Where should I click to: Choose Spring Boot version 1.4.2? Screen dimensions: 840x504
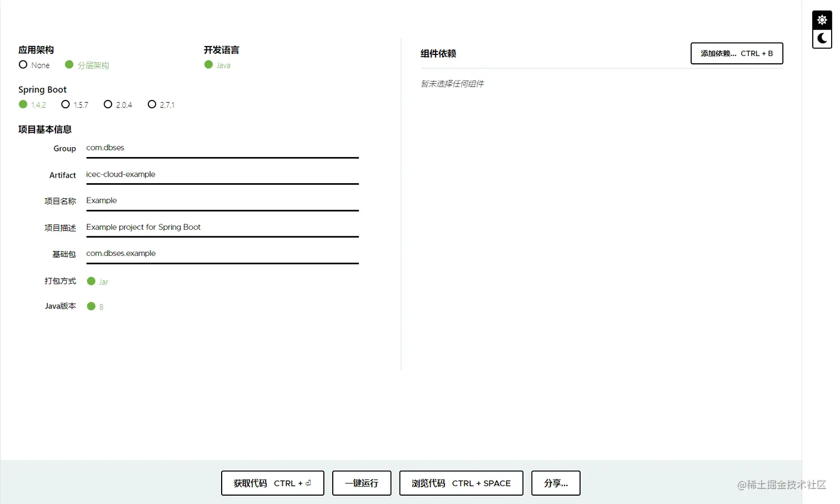click(32, 104)
